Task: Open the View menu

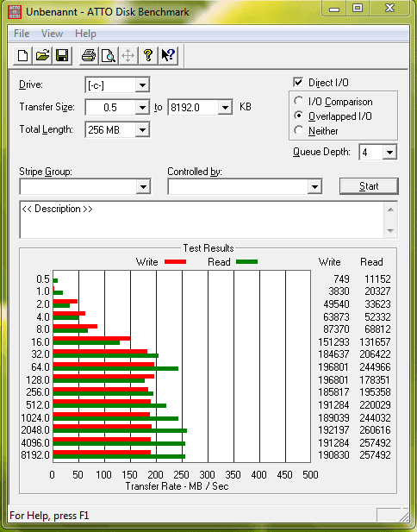Action: click(x=52, y=34)
